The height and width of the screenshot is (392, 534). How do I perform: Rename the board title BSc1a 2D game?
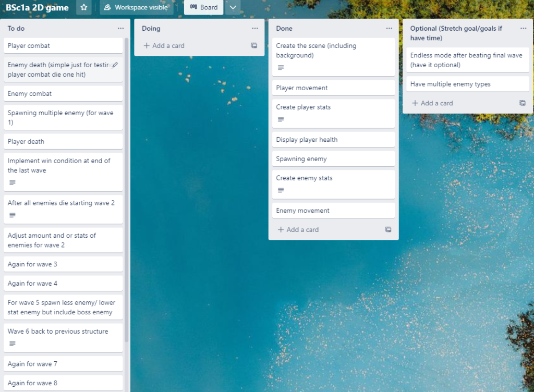37,7
